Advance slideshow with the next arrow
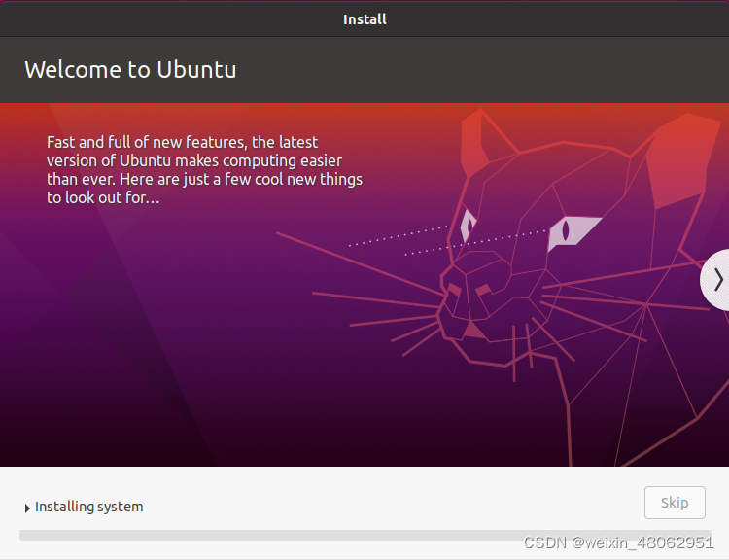 tap(716, 280)
